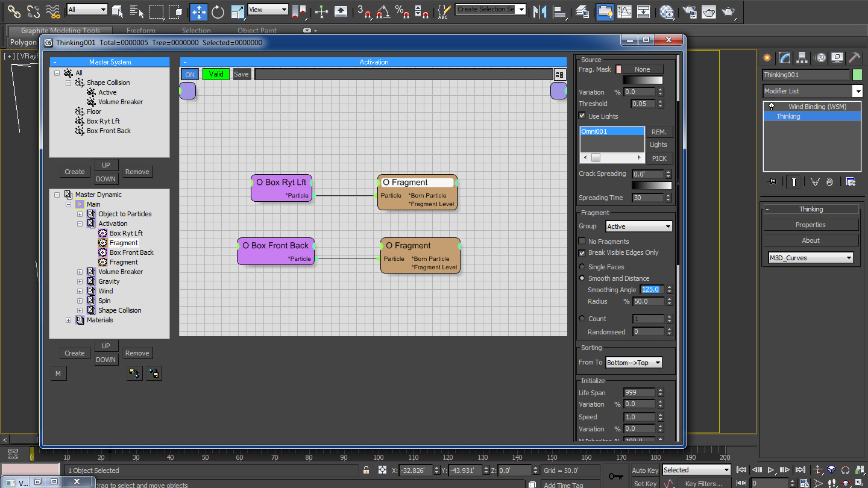Select the Single Faces radio option

(582, 267)
